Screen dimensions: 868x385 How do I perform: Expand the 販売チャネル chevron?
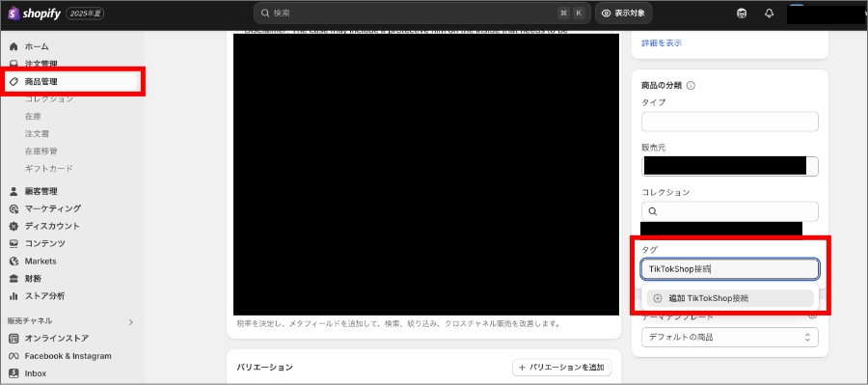tap(130, 321)
